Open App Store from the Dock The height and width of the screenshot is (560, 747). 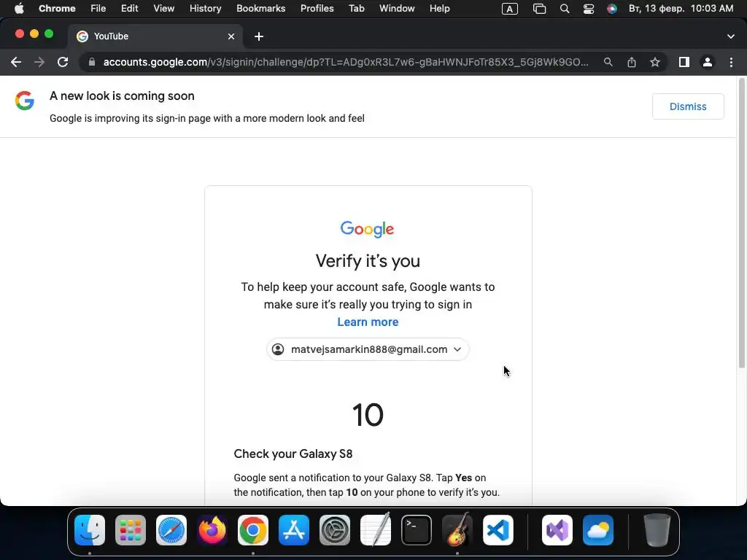click(x=294, y=530)
